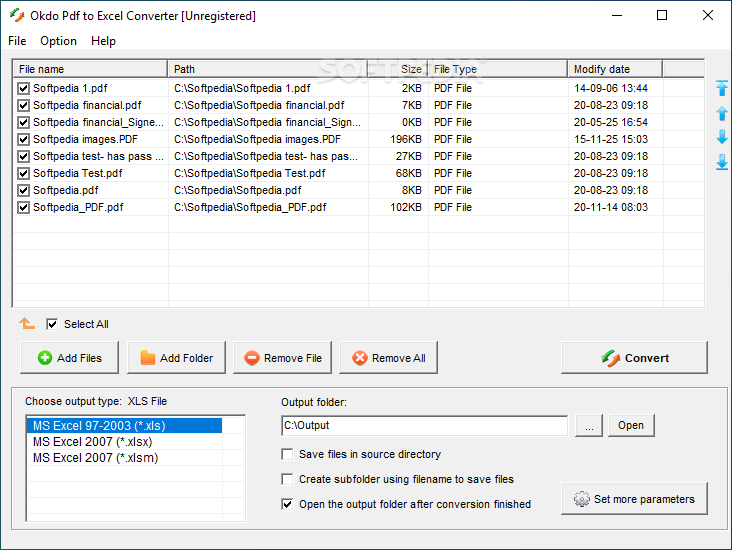732x550 pixels.
Task: Open the Help menu
Action: [x=103, y=41]
